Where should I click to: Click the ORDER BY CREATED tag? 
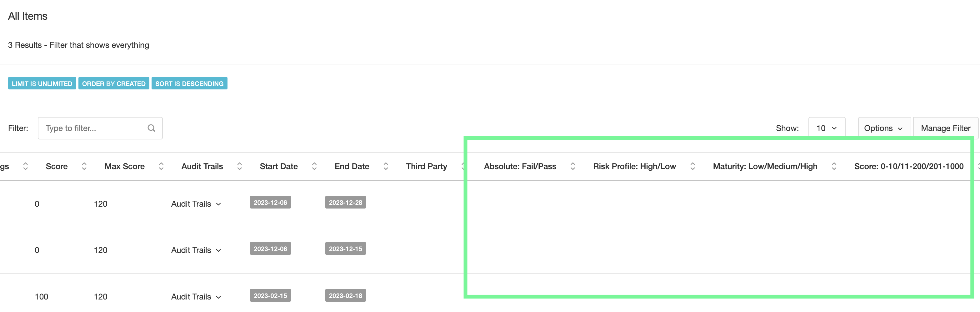coord(114,84)
